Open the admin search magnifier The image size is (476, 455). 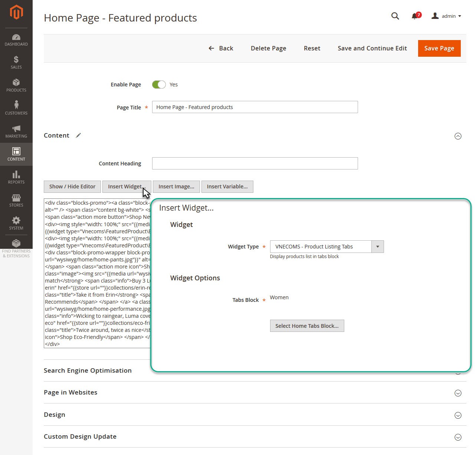click(395, 16)
